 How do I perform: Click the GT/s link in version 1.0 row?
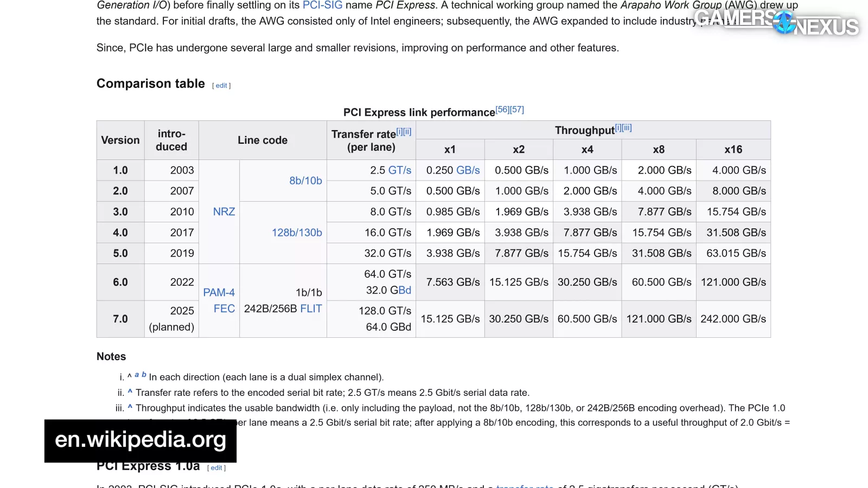pos(399,170)
